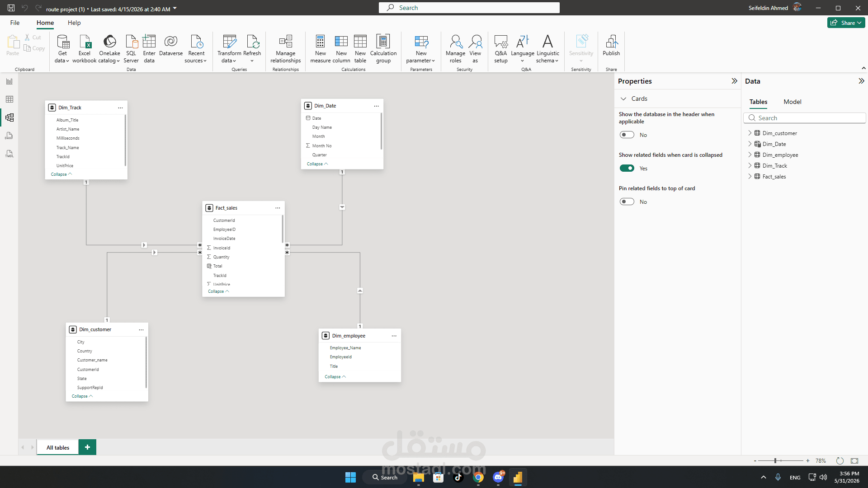Collapse the Dim_employee card
Screen dimensions: 868x488
pyautogui.click(x=335, y=377)
